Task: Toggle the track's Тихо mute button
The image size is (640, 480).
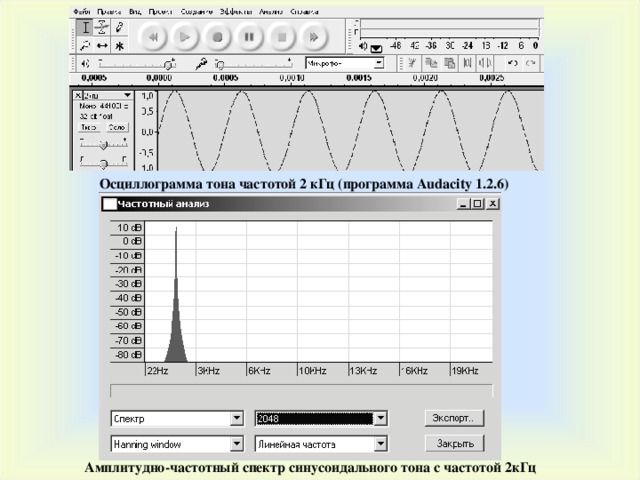Action: coord(89,127)
